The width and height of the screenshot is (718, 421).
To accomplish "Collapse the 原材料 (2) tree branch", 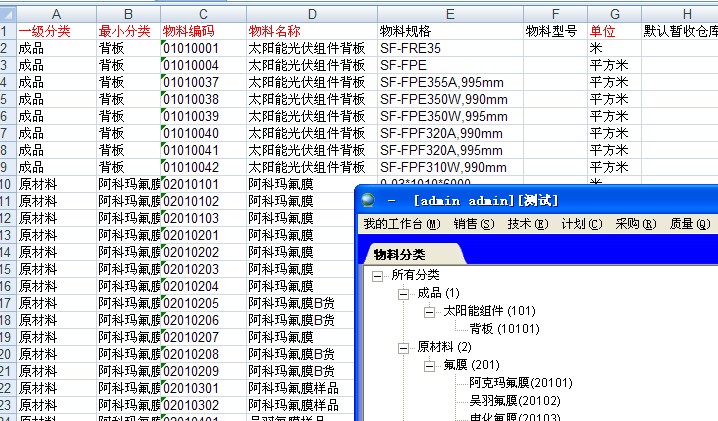I will point(403,347).
